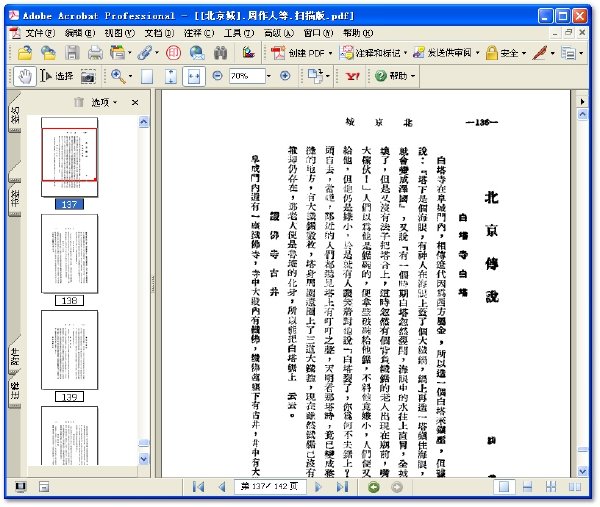Select the Hand tool
Image resolution: width=600 pixels, height=507 pixels.
pos(25,76)
